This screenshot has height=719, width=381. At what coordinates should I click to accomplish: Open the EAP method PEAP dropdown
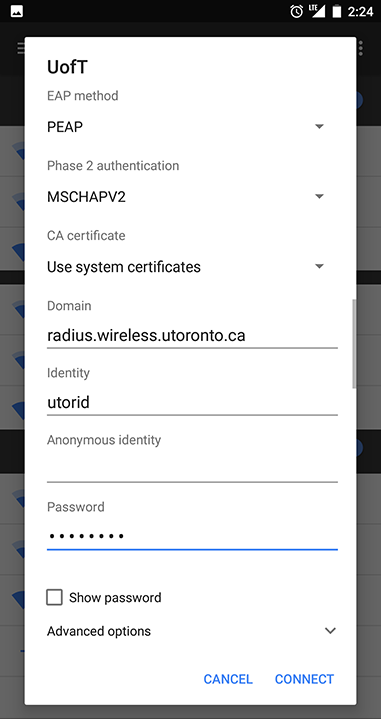point(186,127)
